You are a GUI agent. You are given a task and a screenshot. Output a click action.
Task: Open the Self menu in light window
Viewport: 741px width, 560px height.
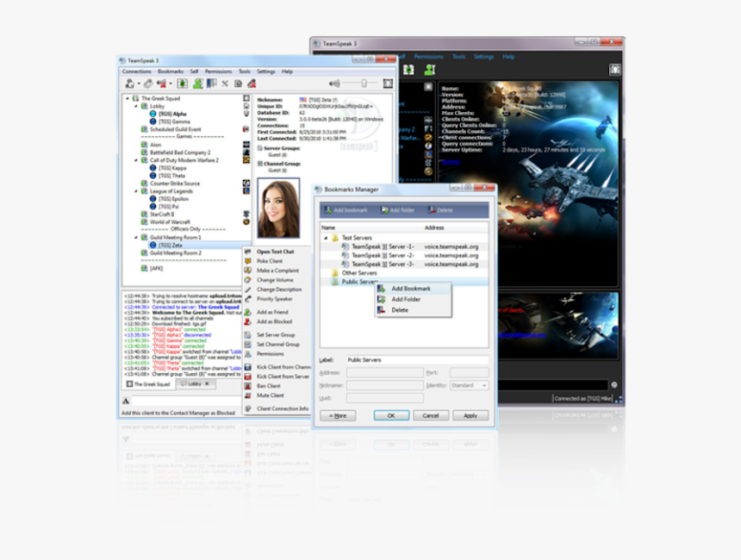pyautogui.click(x=194, y=72)
